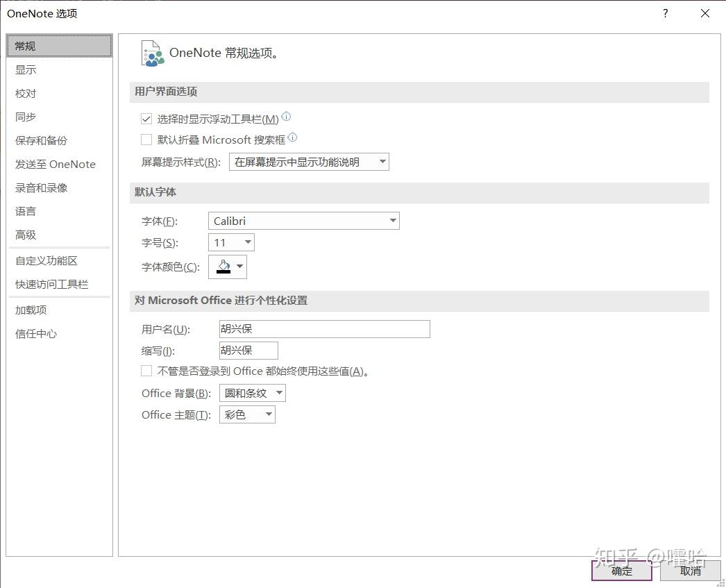Open the 保存和备份 category
The image size is (726, 588).
click(59, 140)
